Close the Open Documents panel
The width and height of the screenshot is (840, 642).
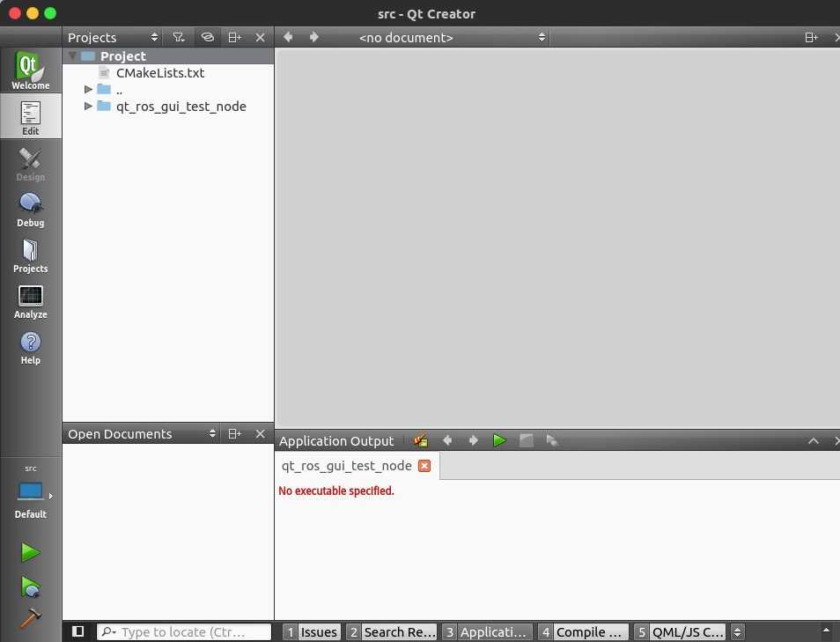[261, 433]
